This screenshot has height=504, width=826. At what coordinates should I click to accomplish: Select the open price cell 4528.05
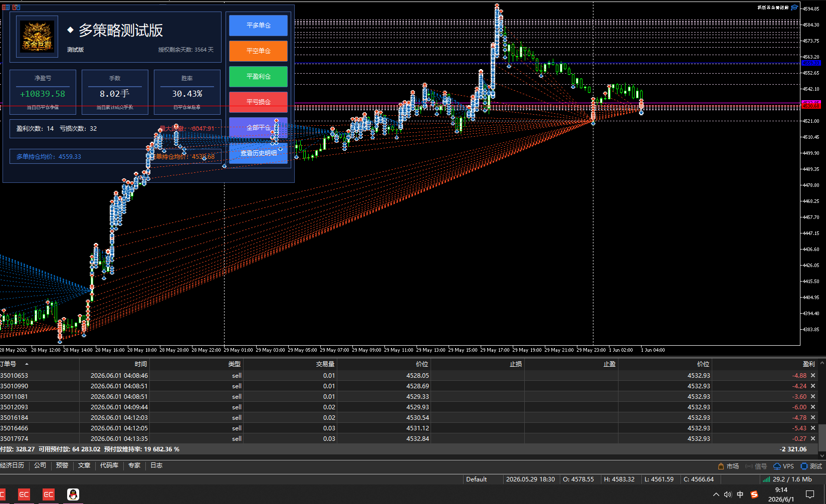(418, 375)
